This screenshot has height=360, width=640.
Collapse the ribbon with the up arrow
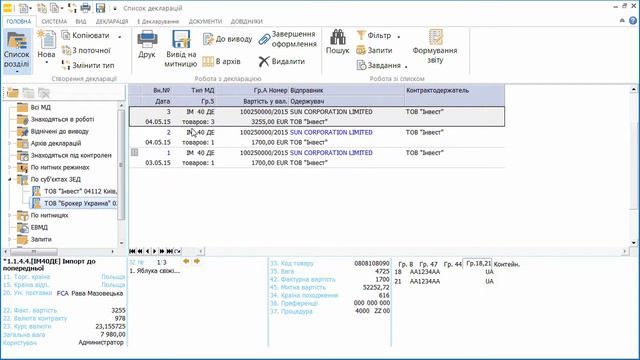[622, 20]
